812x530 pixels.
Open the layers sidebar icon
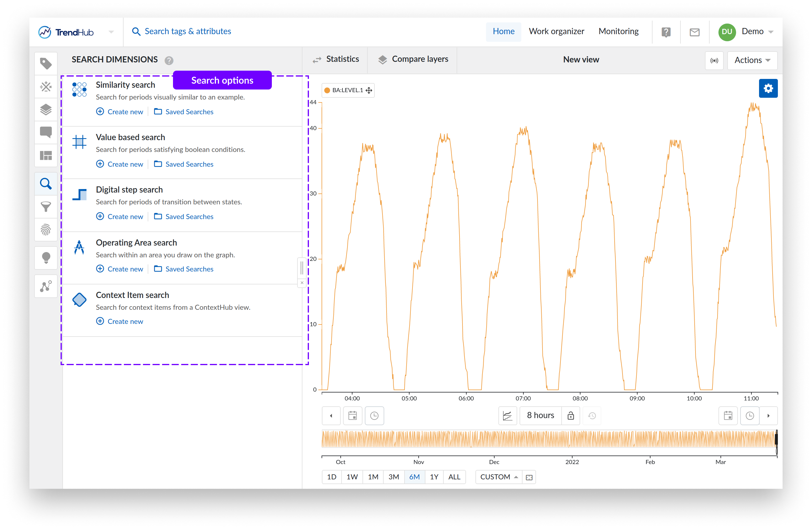pyautogui.click(x=46, y=110)
